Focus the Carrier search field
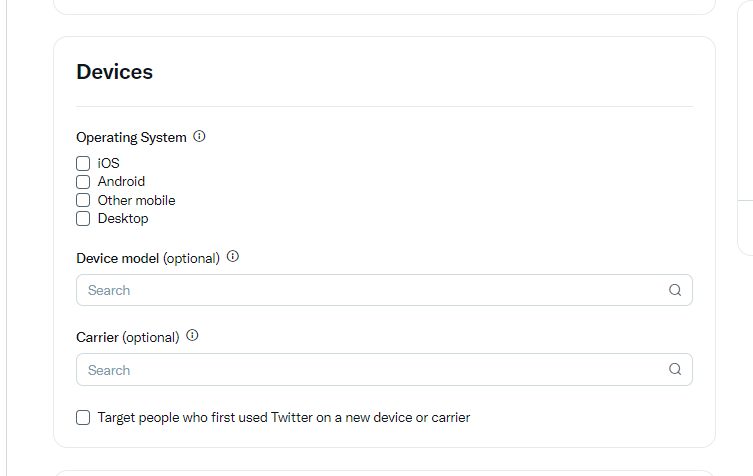Screen dimensions: 753x476 coord(384,369)
